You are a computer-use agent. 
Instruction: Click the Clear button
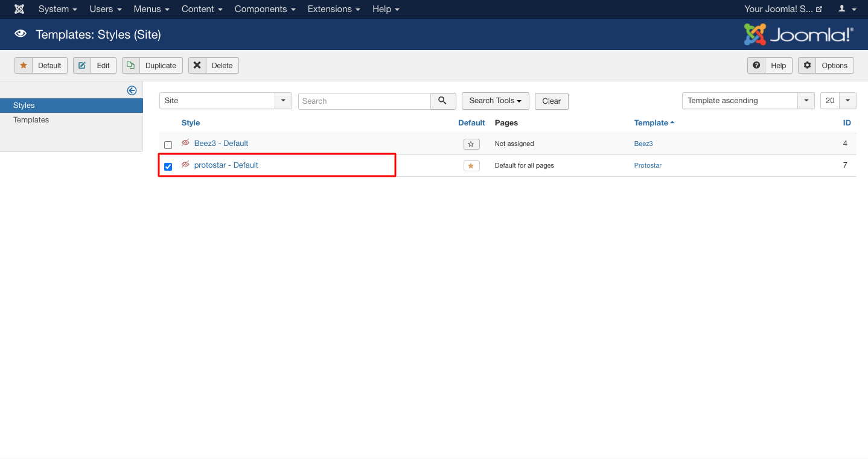(552, 101)
